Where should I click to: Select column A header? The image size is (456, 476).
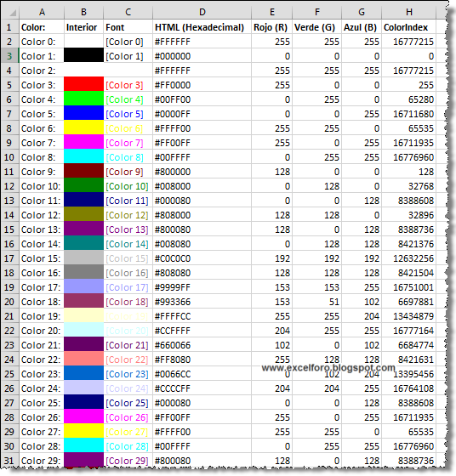42,12
